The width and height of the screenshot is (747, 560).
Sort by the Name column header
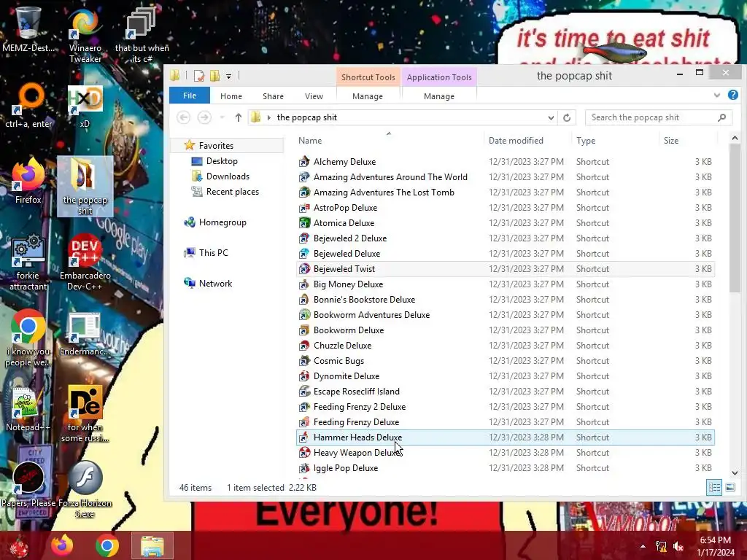pyautogui.click(x=389, y=141)
